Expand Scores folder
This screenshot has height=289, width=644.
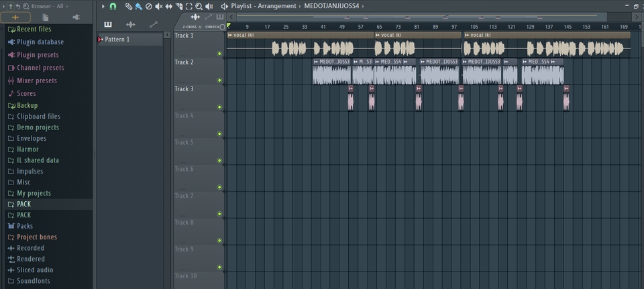21,93
